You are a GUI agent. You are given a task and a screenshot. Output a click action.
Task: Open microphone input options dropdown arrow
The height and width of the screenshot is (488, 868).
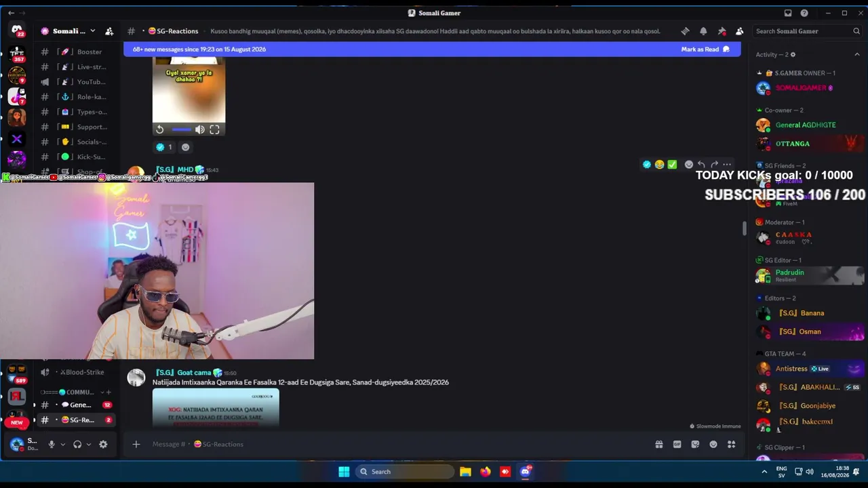62,445
